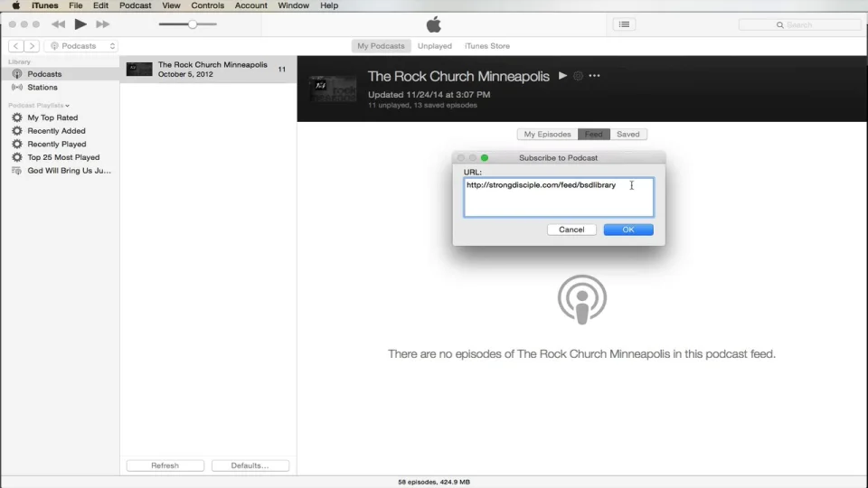Click the URL text field in dialog
Image resolution: width=868 pixels, height=488 pixels.
click(x=559, y=198)
